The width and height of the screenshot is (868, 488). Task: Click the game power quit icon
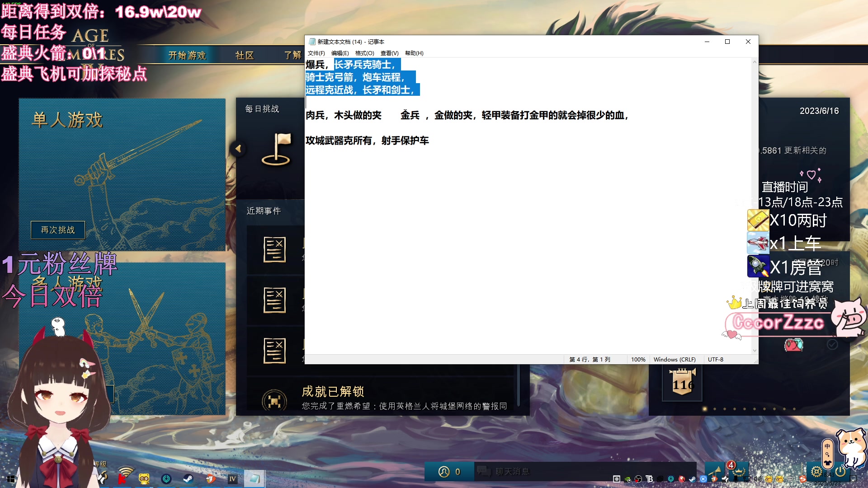840,472
